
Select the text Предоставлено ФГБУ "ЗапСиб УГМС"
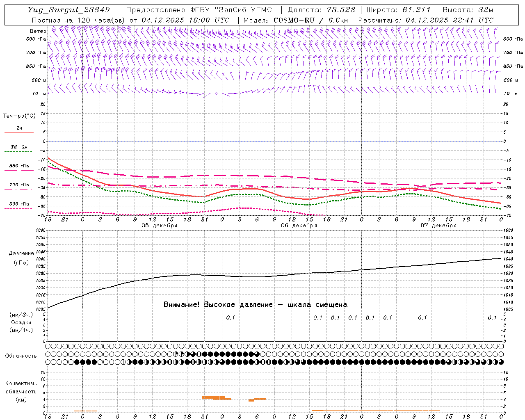click(x=201, y=10)
